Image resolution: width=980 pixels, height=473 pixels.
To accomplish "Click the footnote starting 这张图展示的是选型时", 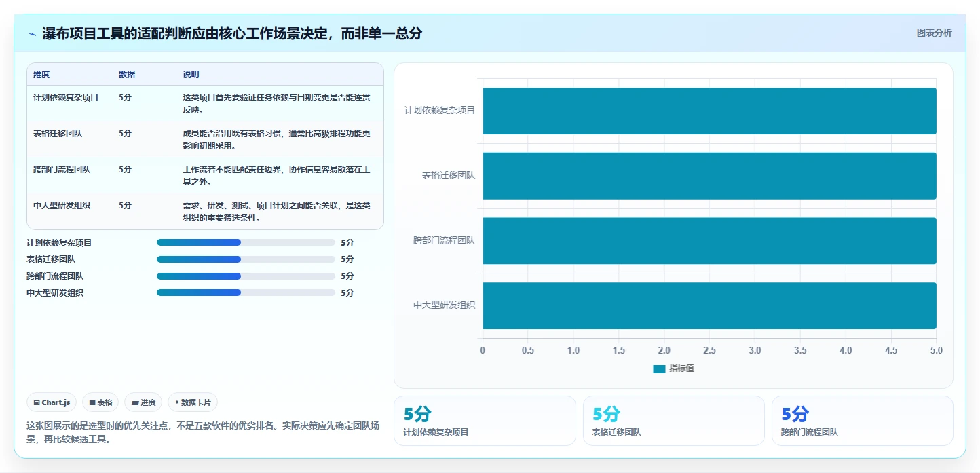I will pyautogui.click(x=203, y=432).
